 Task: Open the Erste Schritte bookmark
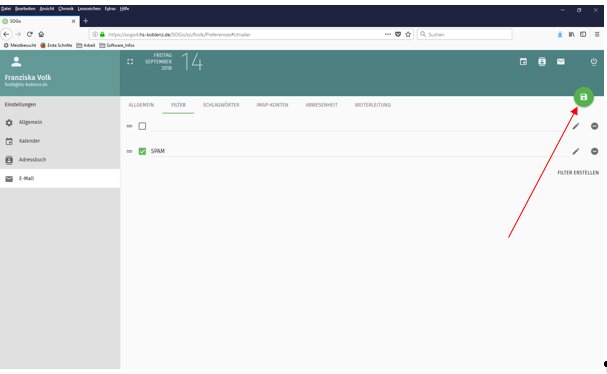point(57,45)
